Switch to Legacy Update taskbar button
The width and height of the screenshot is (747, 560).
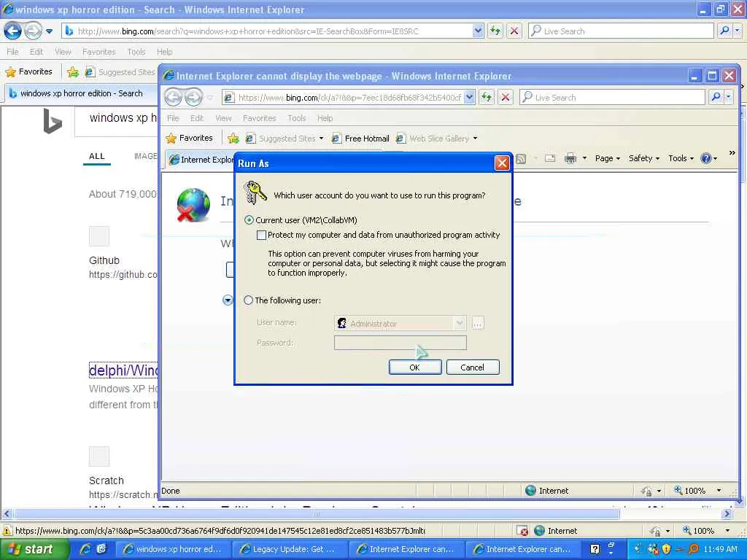click(x=289, y=549)
